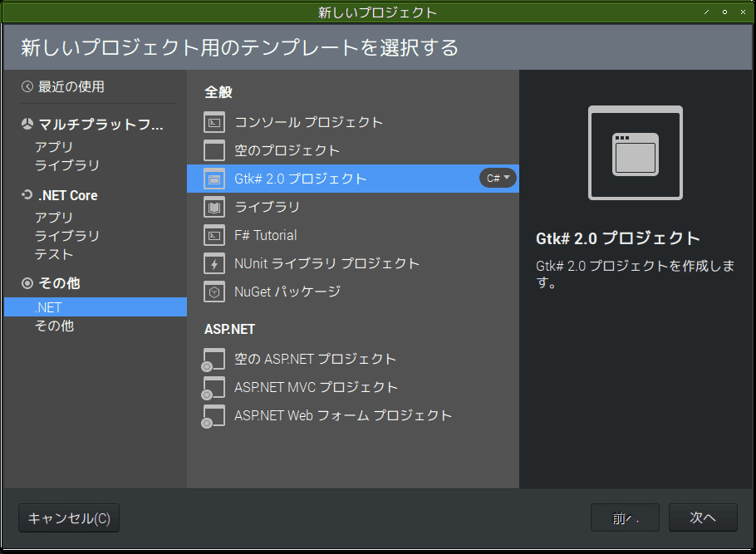
Task: Click the ASP.NET MVC project icon
Action: coord(214,388)
